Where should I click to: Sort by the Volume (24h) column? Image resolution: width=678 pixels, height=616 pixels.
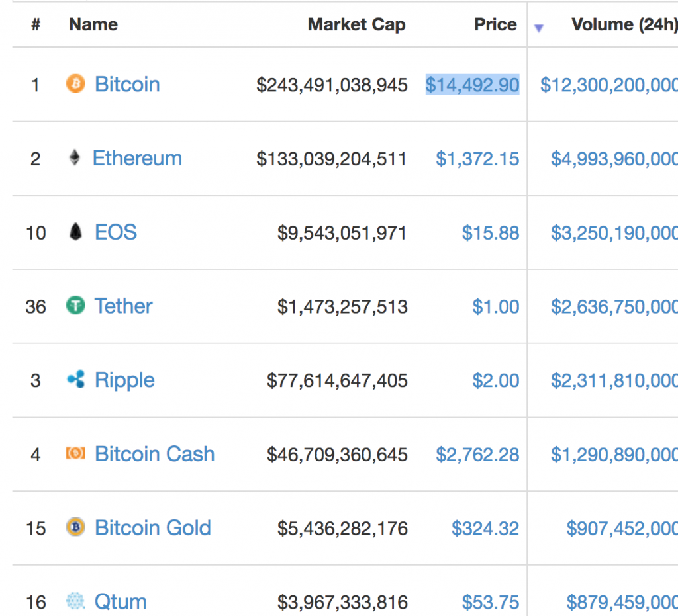[623, 24]
